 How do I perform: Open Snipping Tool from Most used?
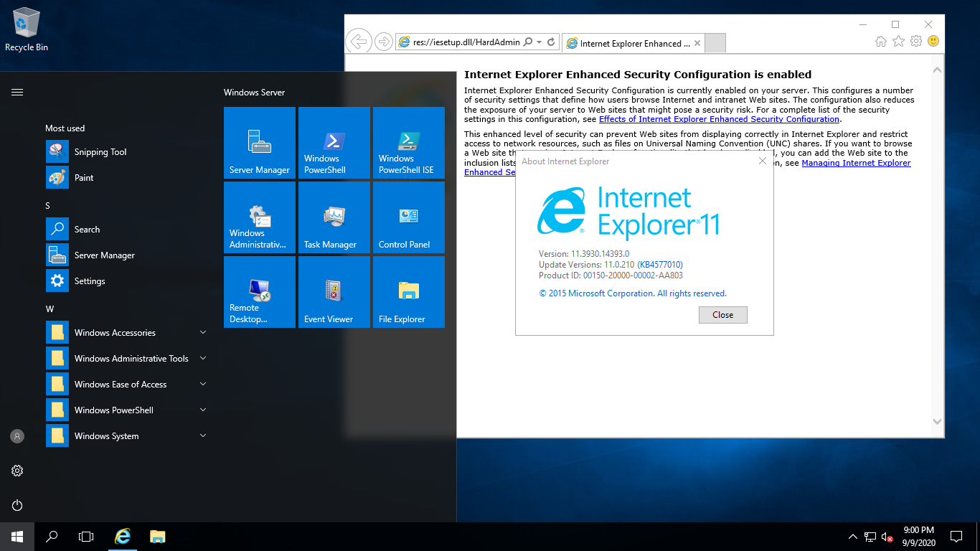126,152
